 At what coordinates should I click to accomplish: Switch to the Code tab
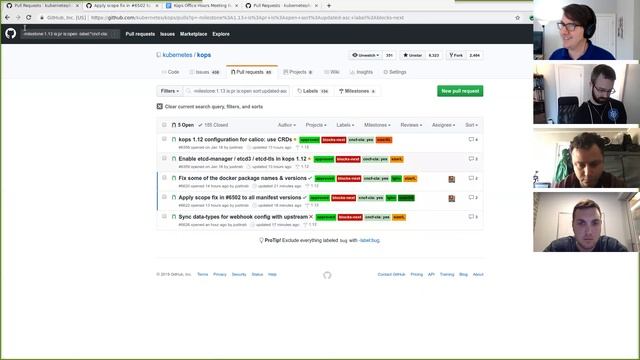[171, 72]
